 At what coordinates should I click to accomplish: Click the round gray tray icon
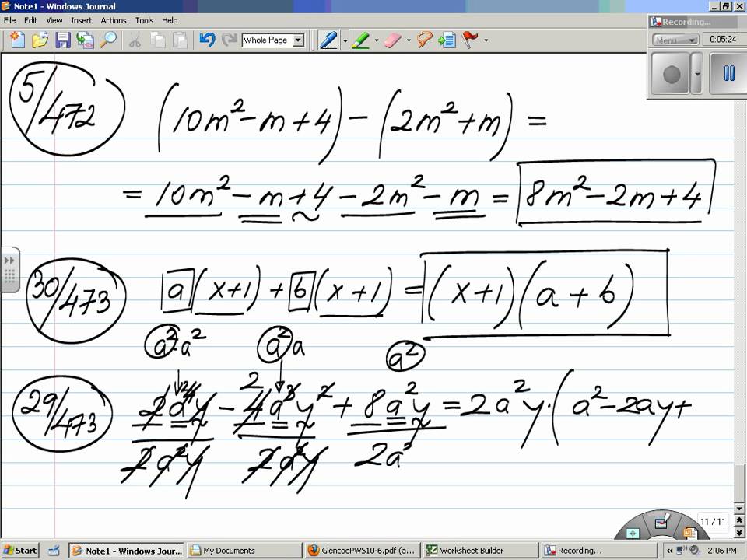[694, 551]
